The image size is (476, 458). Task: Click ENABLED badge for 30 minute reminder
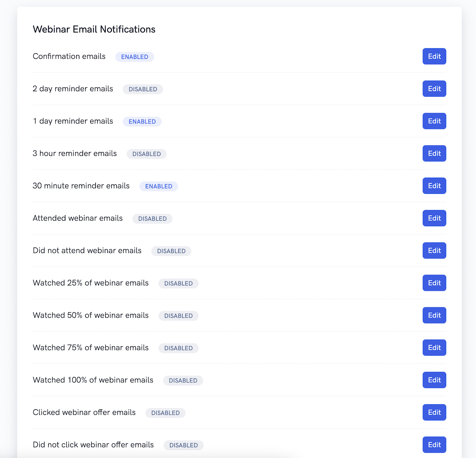point(159,186)
